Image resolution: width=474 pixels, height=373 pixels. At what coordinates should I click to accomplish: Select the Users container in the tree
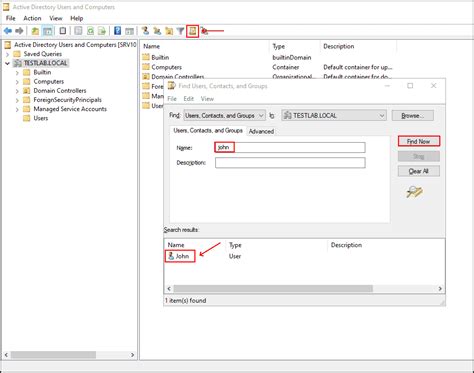[x=41, y=118]
